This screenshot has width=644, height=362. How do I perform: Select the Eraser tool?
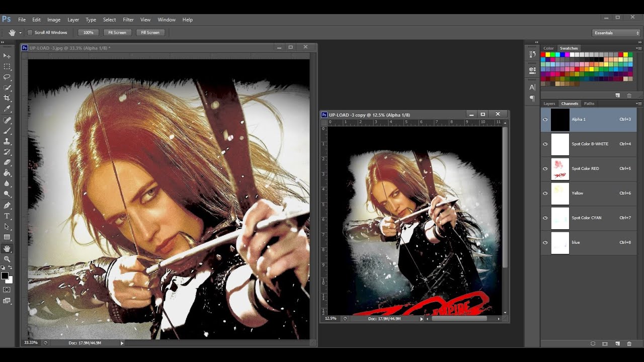point(7,162)
